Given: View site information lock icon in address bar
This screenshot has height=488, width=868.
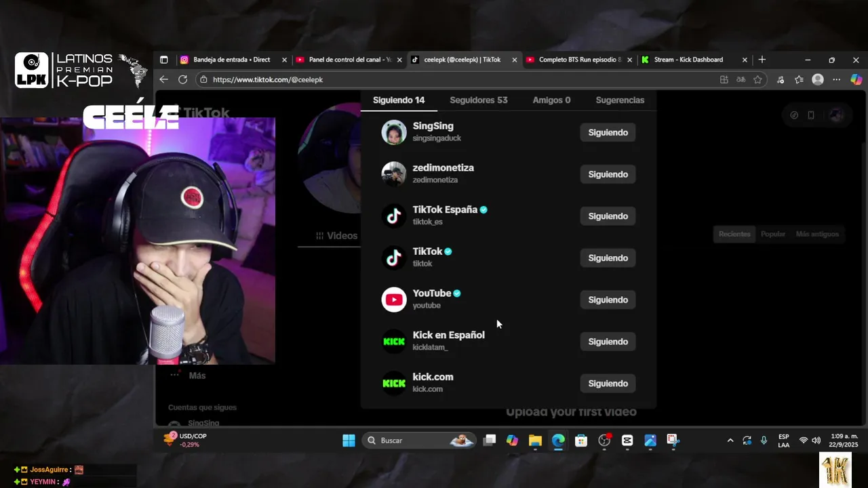Looking at the screenshot, I should pos(203,79).
